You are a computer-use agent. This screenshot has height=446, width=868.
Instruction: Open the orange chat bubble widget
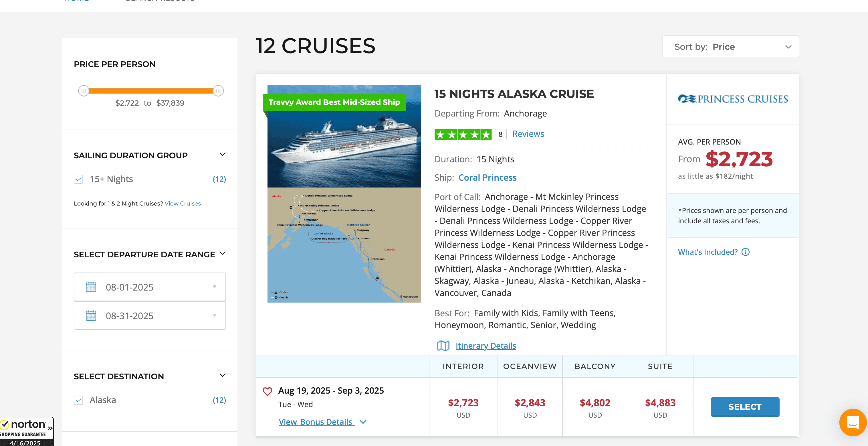853,422
